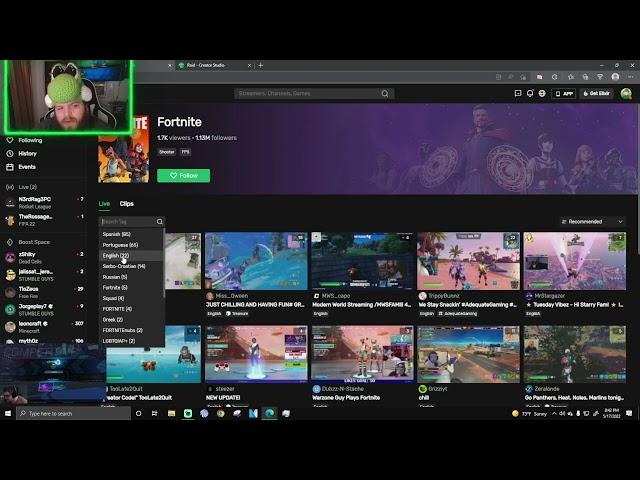Open Fortnite game cover art

tap(124, 150)
